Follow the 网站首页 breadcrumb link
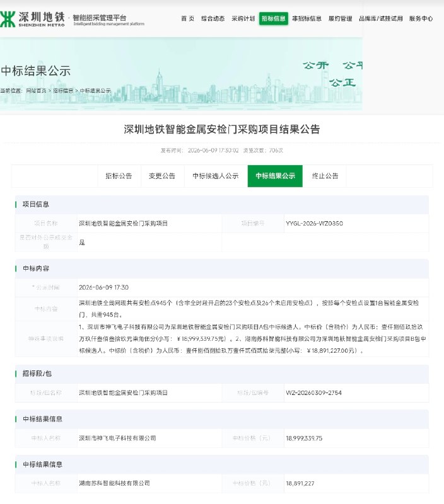The height and width of the screenshot is (504, 444). (x=36, y=91)
